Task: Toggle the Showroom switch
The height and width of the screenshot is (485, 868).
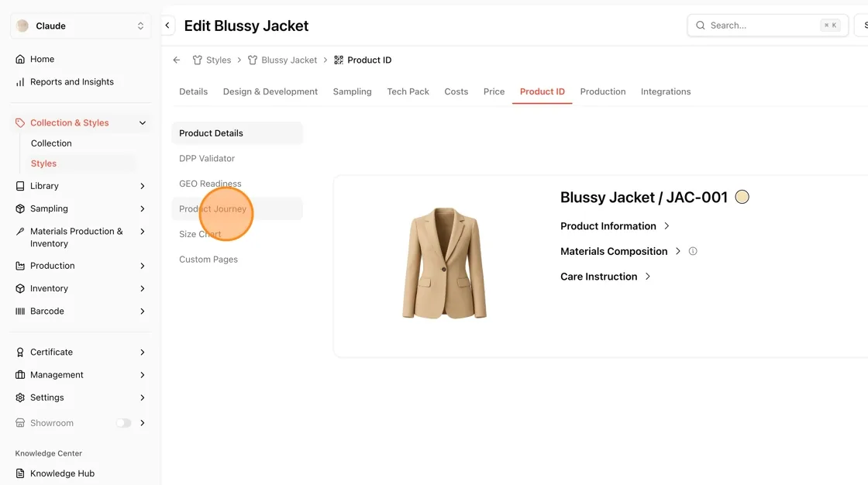Action: (x=123, y=423)
